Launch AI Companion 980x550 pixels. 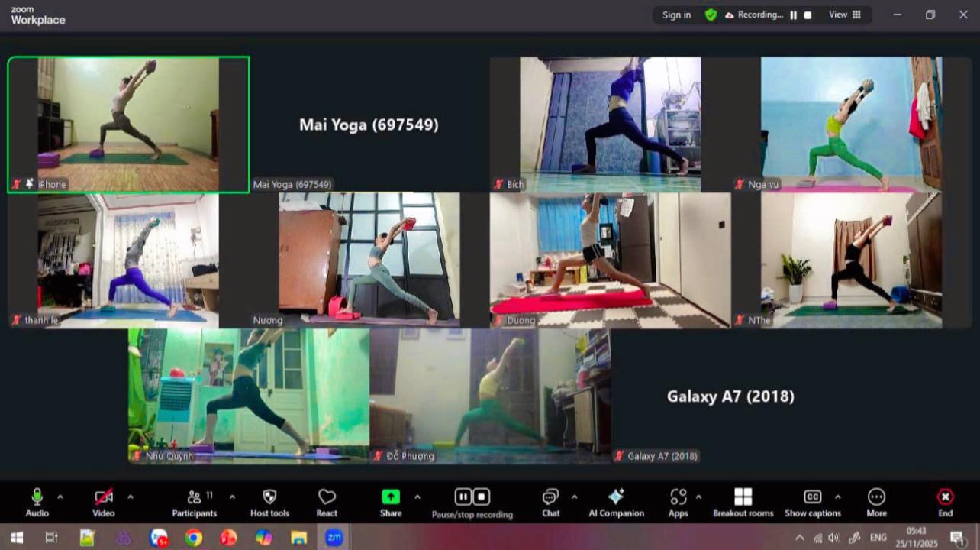coord(616,497)
